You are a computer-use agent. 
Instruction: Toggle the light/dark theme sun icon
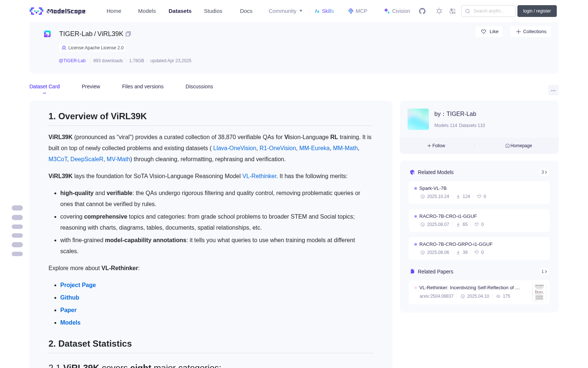click(x=439, y=11)
